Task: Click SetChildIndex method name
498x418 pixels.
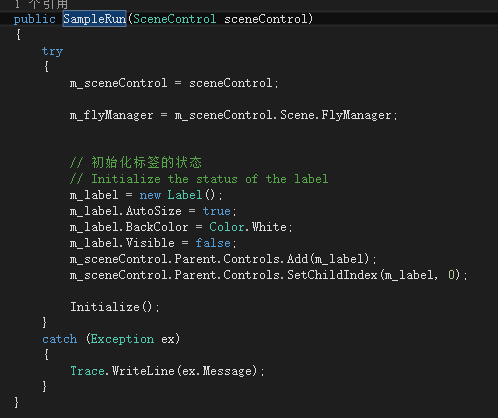Action: [332, 275]
